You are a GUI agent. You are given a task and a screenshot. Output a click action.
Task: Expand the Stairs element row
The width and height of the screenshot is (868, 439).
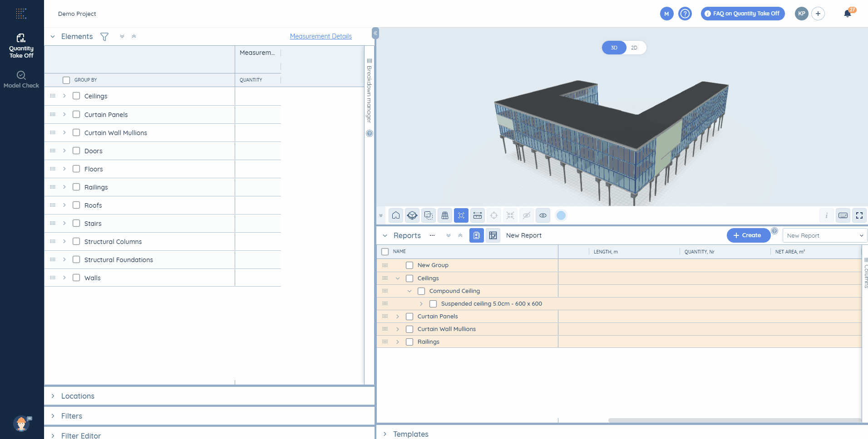[x=64, y=223]
